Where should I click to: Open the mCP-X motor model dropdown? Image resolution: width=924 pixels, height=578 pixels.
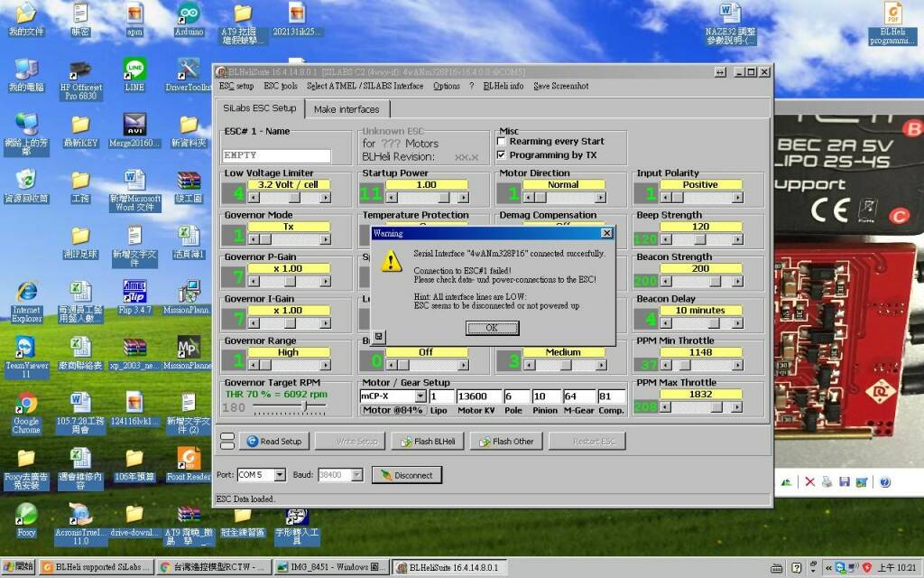point(420,396)
